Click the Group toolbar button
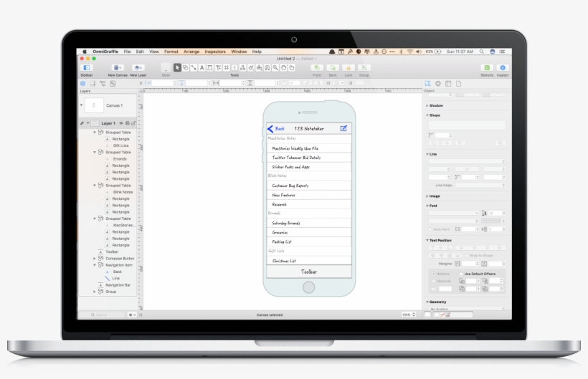The height and width of the screenshot is (379, 588). (x=364, y=68)
